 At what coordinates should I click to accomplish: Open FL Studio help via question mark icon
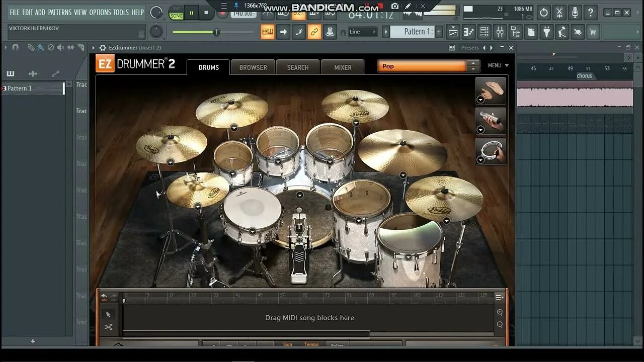pyautogui.click(x=590, y=13)
